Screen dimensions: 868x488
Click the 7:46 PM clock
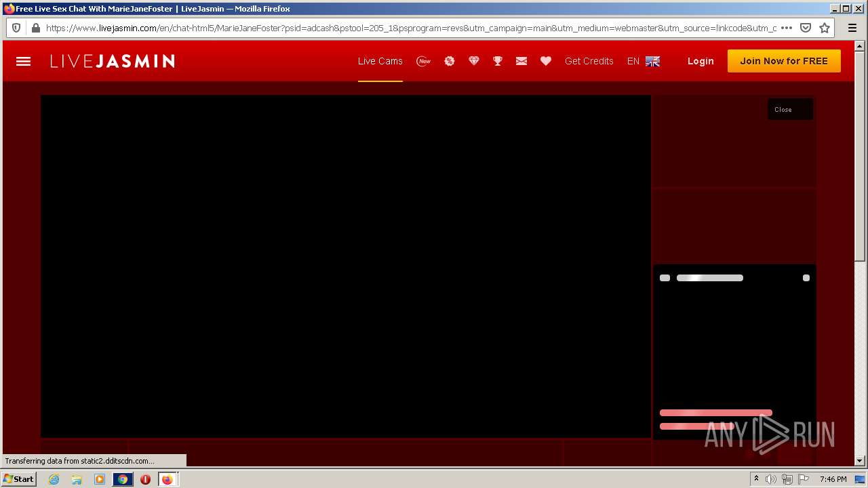(833, 479)
